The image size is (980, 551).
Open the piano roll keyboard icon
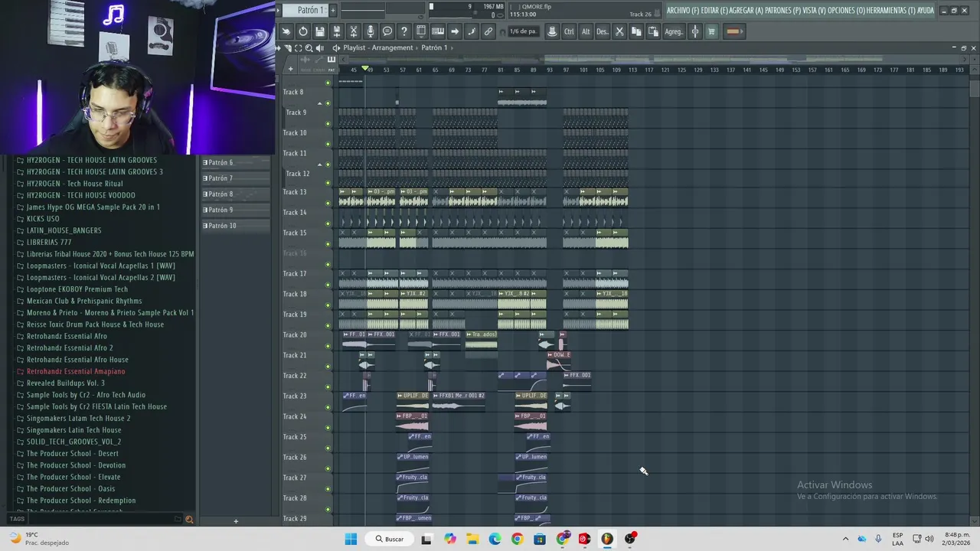click(438, 31)
